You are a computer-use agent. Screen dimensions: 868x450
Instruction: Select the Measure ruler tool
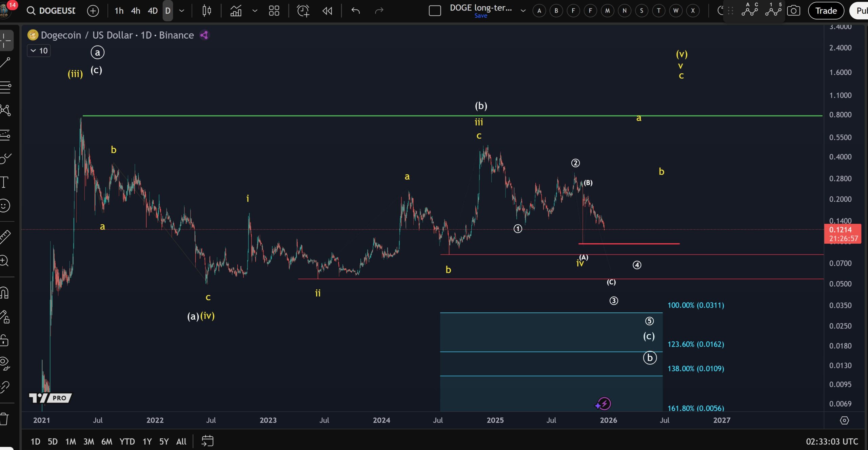pyautogui.click(x=5, y=236)
